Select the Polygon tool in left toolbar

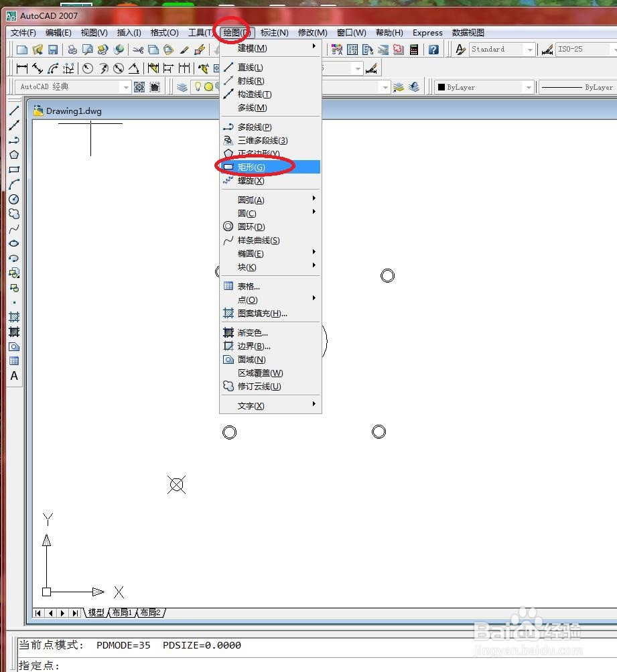tap(14, 155)
